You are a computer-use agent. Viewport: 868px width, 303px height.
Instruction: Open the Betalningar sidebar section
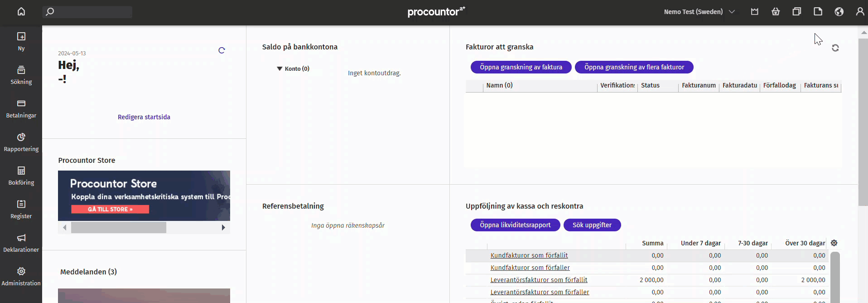tap(21, 108)
